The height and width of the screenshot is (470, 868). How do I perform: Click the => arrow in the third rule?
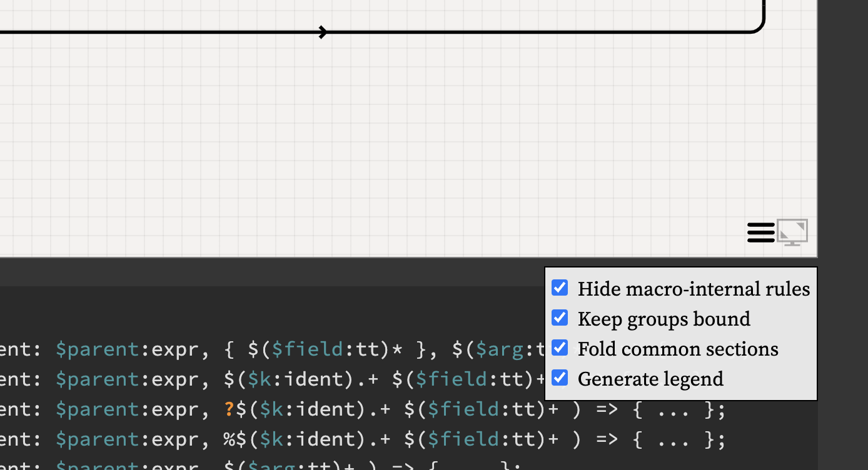[605, 408]
